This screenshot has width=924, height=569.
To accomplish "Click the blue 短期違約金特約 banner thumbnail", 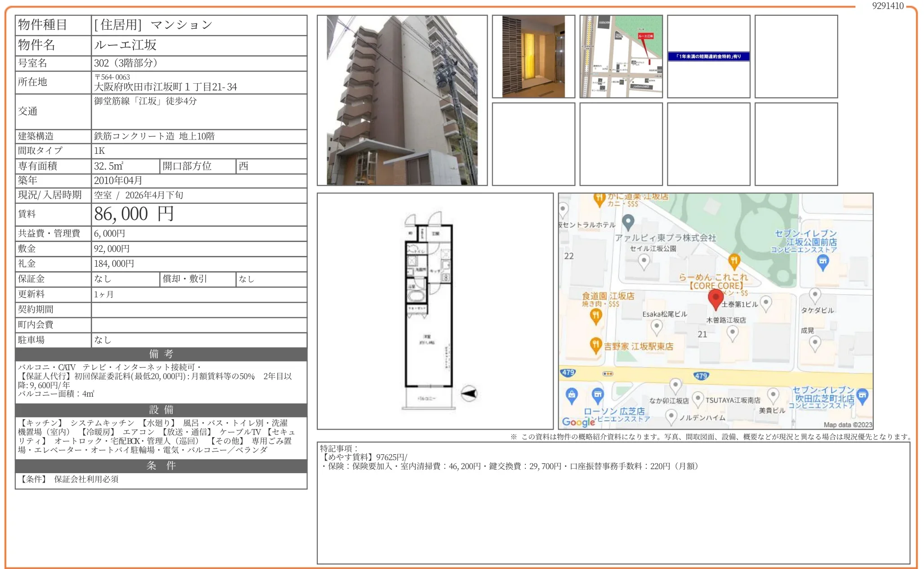I will click(x=708, y=57).
